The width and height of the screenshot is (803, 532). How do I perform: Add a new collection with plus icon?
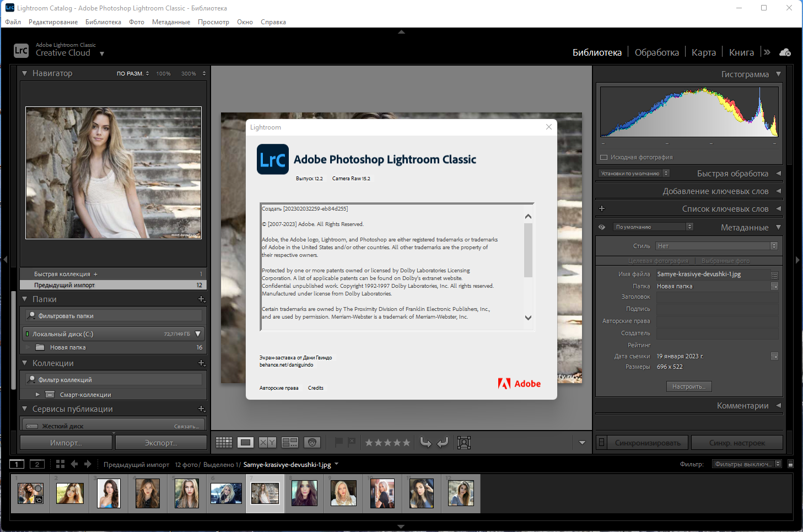coord(202,363)
